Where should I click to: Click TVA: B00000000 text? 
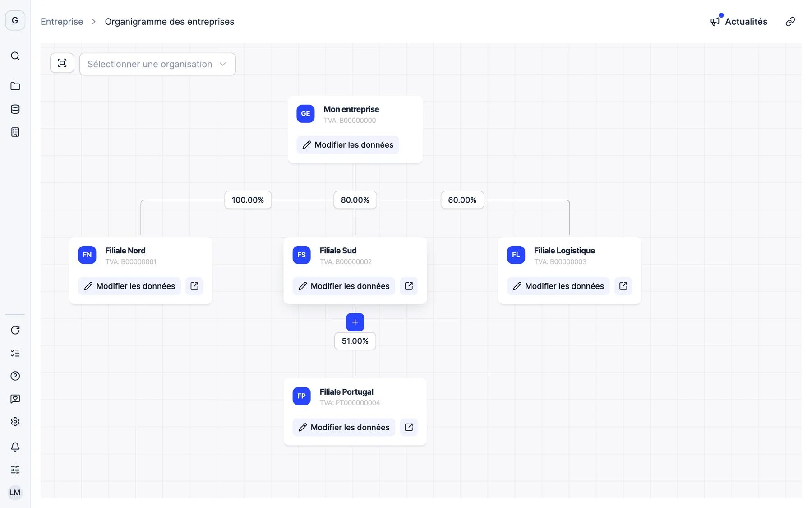pos(350,121)
